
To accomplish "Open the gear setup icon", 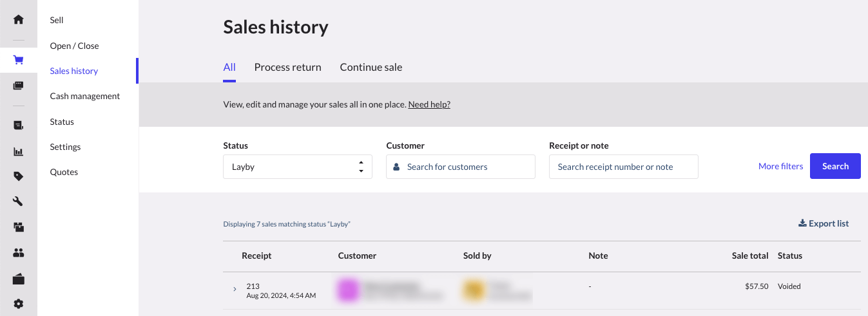I will click(18, 304).
